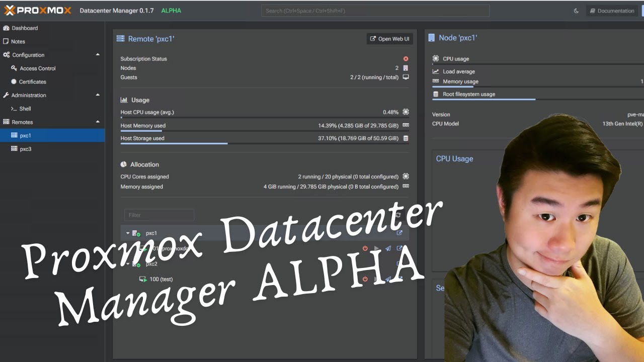The height and width of the screenshot is (362, 644).
Task: Click the Host CPU usage chip icon
Action: click(x=406, y=112)
